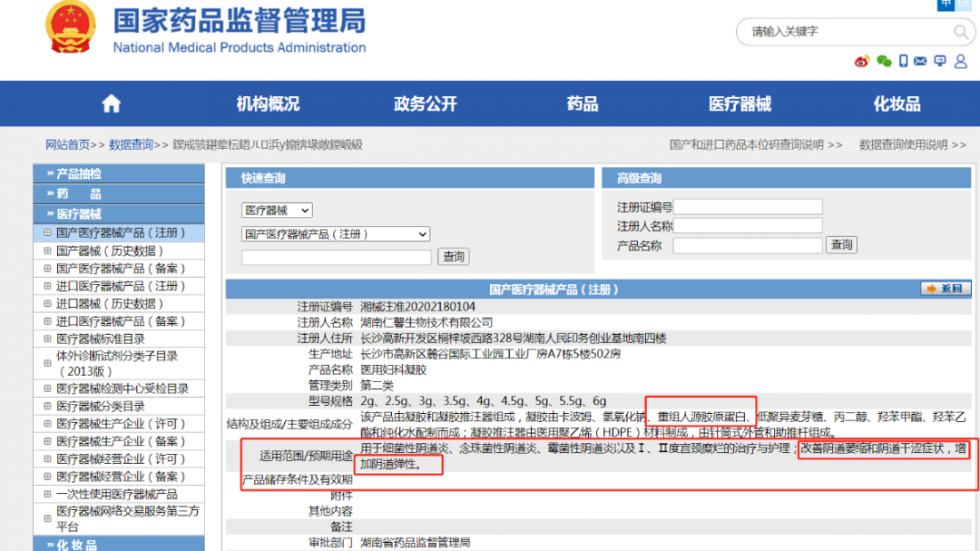Click the yellow-arrow 返回 button above the results

946,289
